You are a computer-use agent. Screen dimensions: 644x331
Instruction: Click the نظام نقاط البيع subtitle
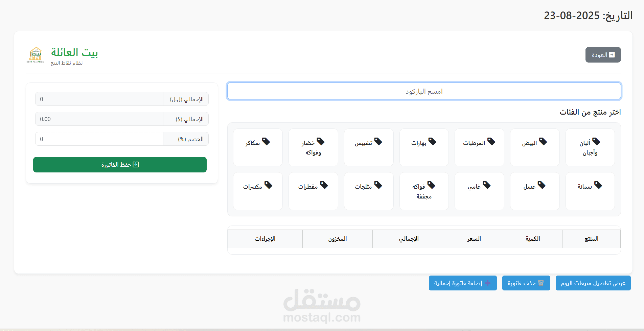pos(67,63)
